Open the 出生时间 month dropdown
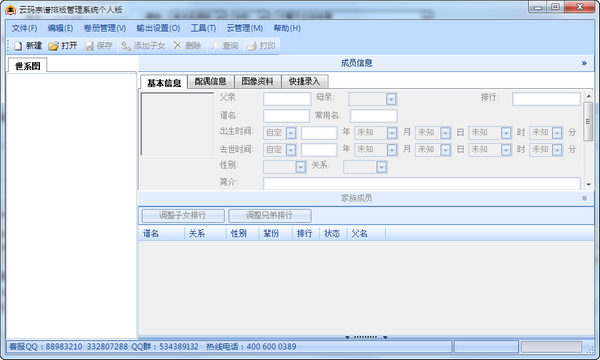Screen dimensions: 600x360 (391, 133)
